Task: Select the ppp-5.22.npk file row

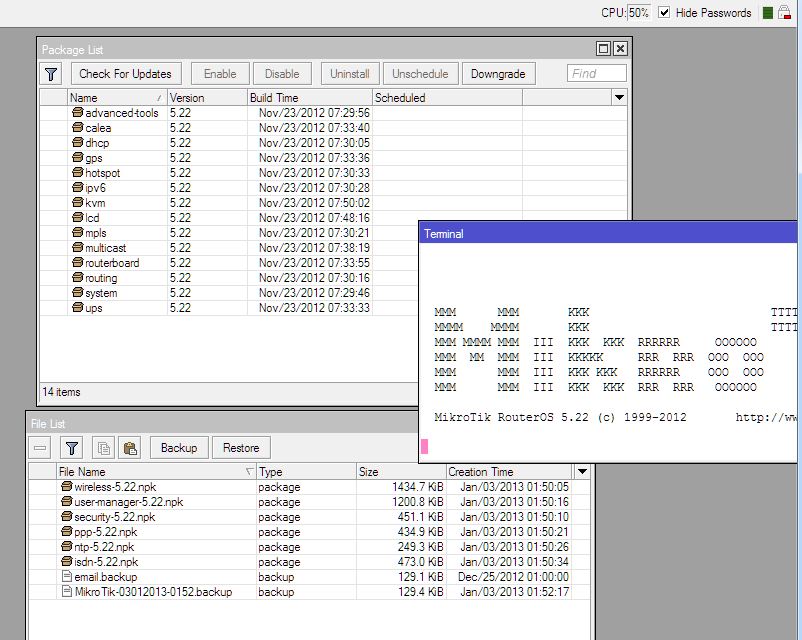Action: click(309, 532)
